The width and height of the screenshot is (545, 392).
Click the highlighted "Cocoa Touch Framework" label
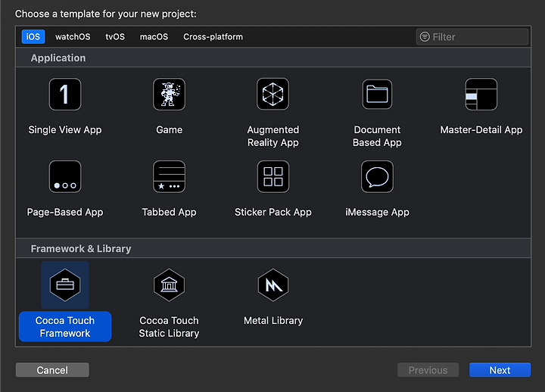click(x=65, y=327)
